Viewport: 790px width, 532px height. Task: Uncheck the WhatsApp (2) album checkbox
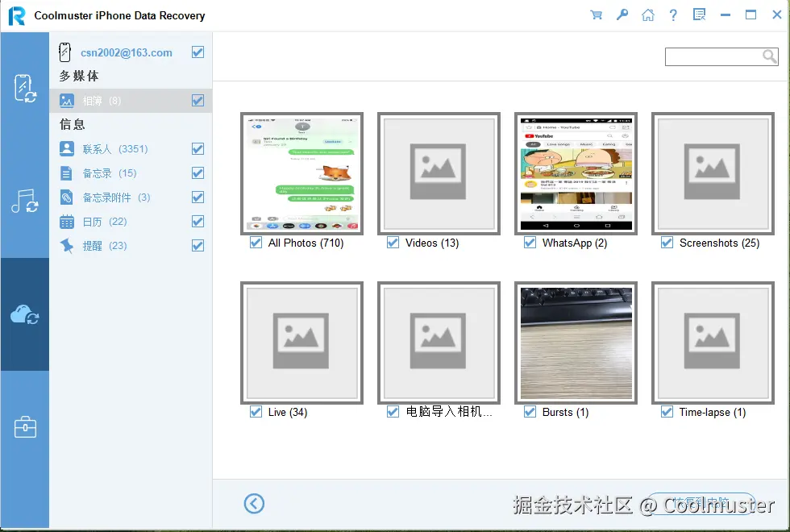point(530,243)
